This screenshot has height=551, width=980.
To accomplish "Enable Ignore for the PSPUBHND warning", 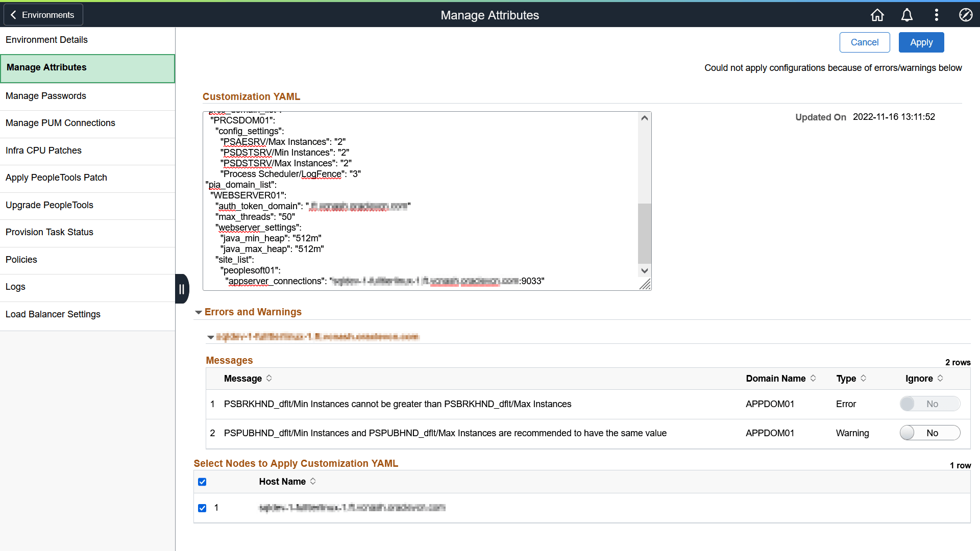I will [x=929, y=433].
